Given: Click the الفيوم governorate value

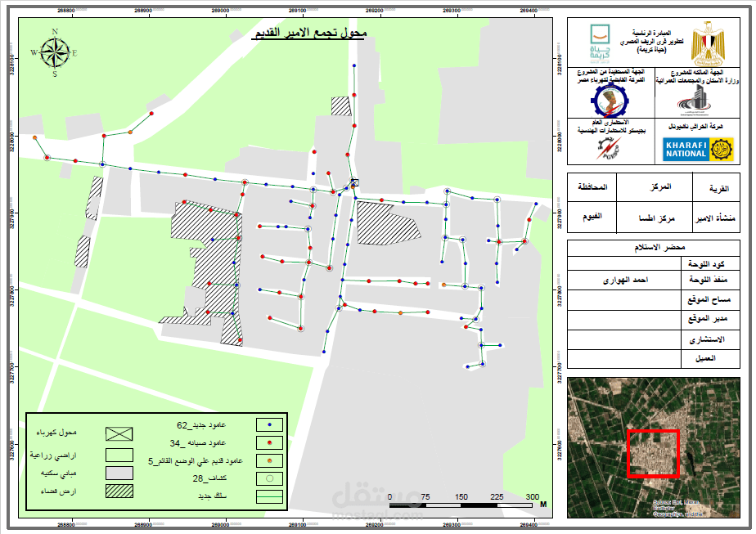Looking at the screenshot, I should pos(592,217).
